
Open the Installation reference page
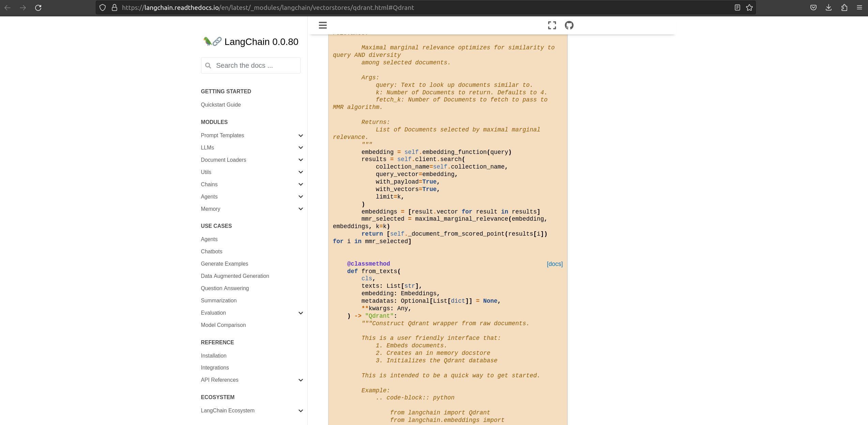tap(214, 356)
